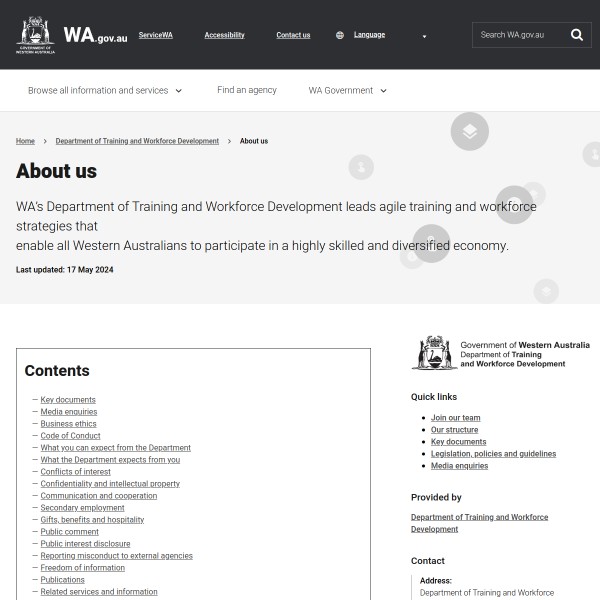Open Department of Training breadcrumb link
Screen dimensions: 600x600
click(x=137, y=141)
